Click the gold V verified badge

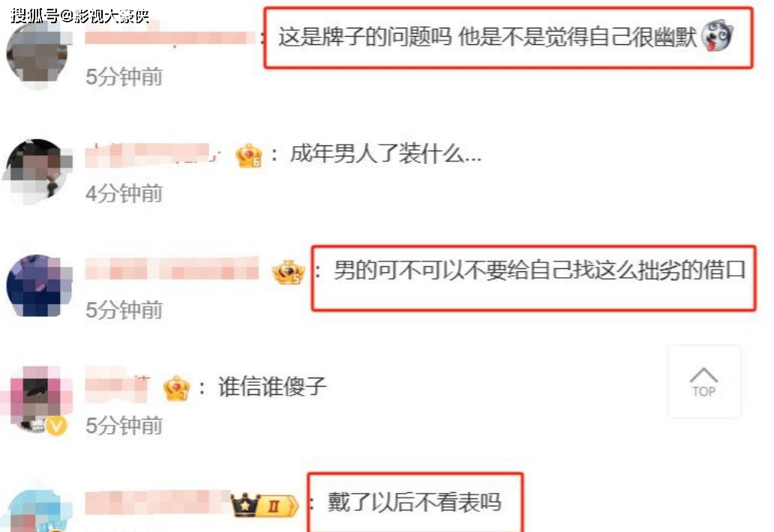[55, 425]
